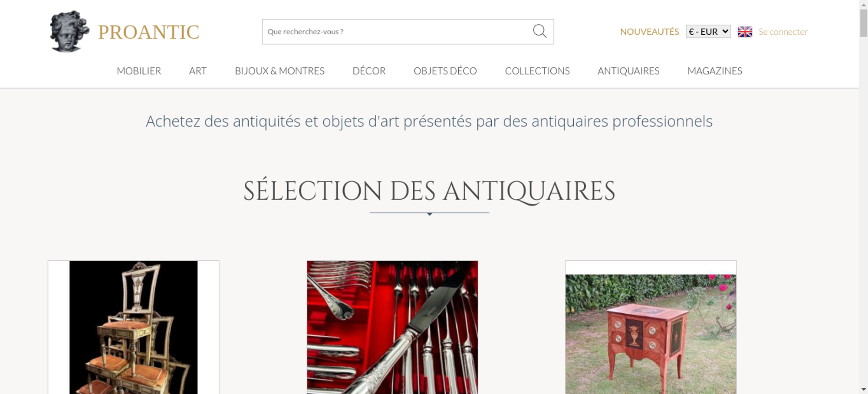Select Bijoux & Montres category
This screenshot has height=394, width=868.
279,71
